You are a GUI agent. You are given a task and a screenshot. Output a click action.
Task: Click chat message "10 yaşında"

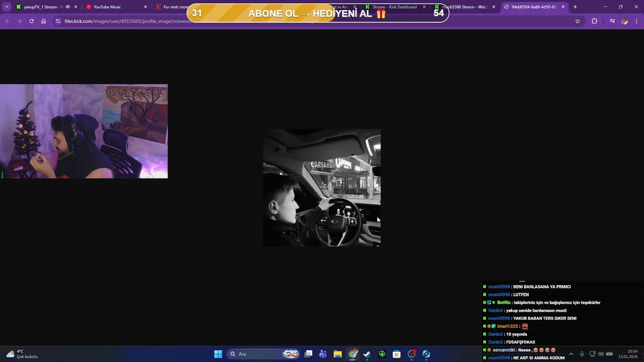pyautogui.click(x=517, y=334)
